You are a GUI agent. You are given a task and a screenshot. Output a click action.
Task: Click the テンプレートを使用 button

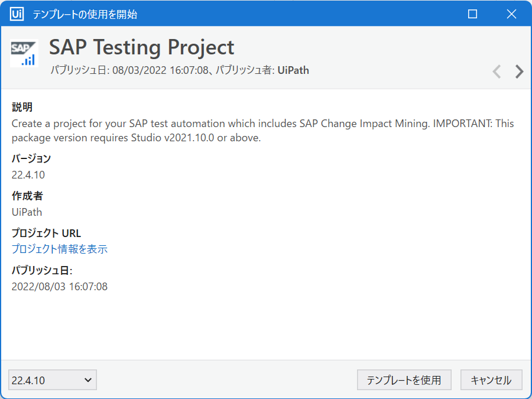(x=404, y=380)
